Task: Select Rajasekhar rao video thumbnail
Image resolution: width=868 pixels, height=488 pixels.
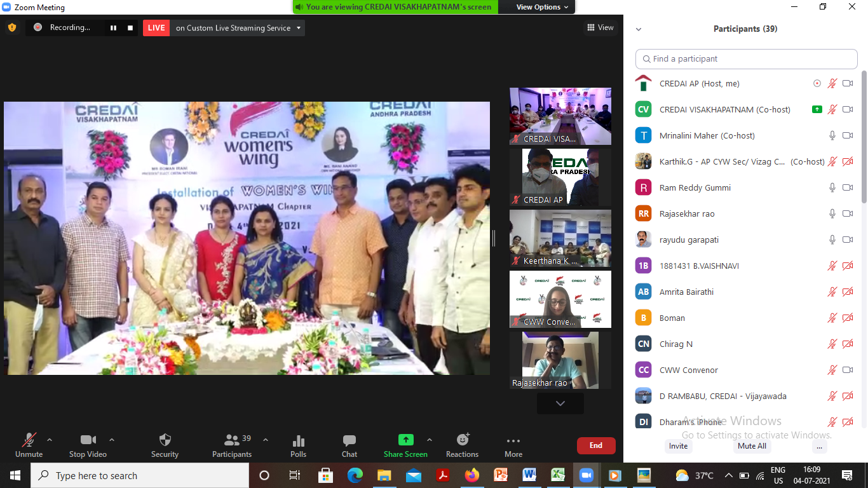Action: click(560, 360)
